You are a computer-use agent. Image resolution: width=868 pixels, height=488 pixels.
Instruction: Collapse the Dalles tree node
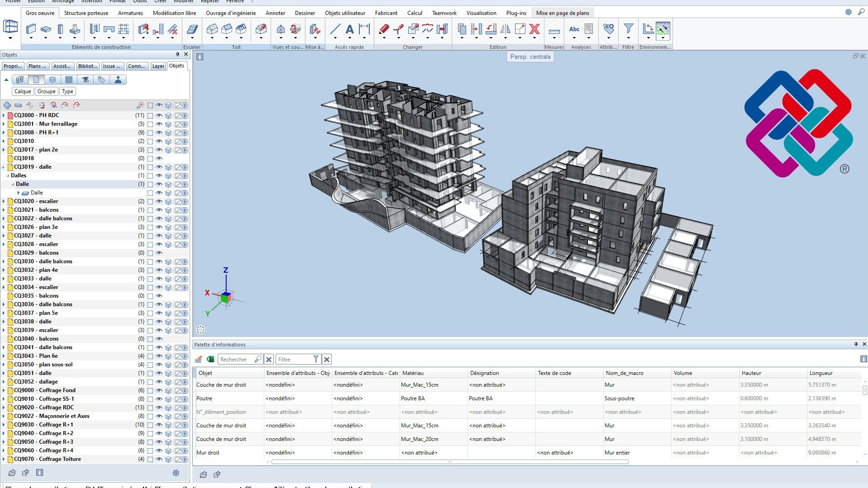(8, 175)
